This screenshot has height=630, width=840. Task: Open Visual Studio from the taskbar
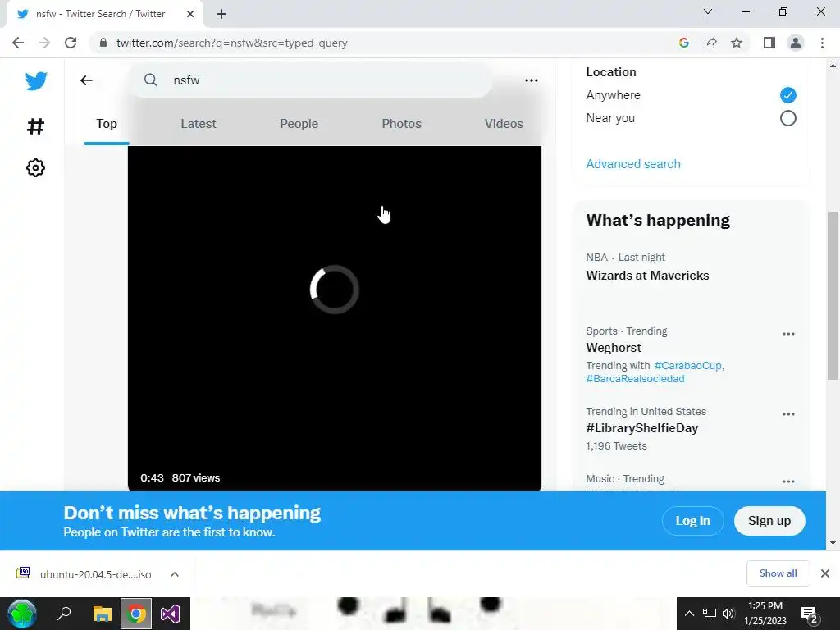point(170,614)
